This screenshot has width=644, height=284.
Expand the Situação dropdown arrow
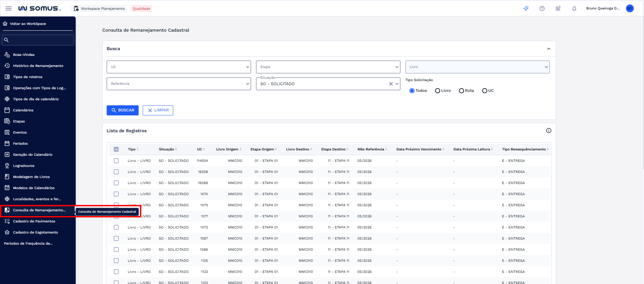(x=397, y=84)
